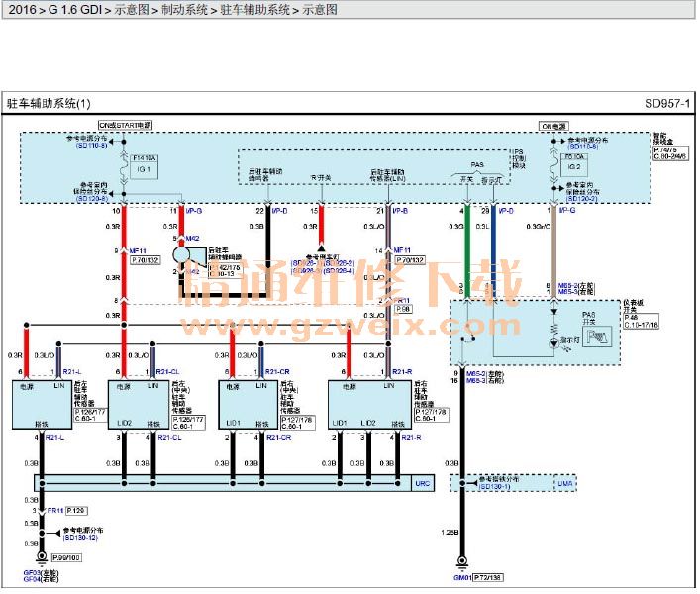Click the 后右驻车辅助传感器 sensor box with LID1 LID2

tap(369, 404)
